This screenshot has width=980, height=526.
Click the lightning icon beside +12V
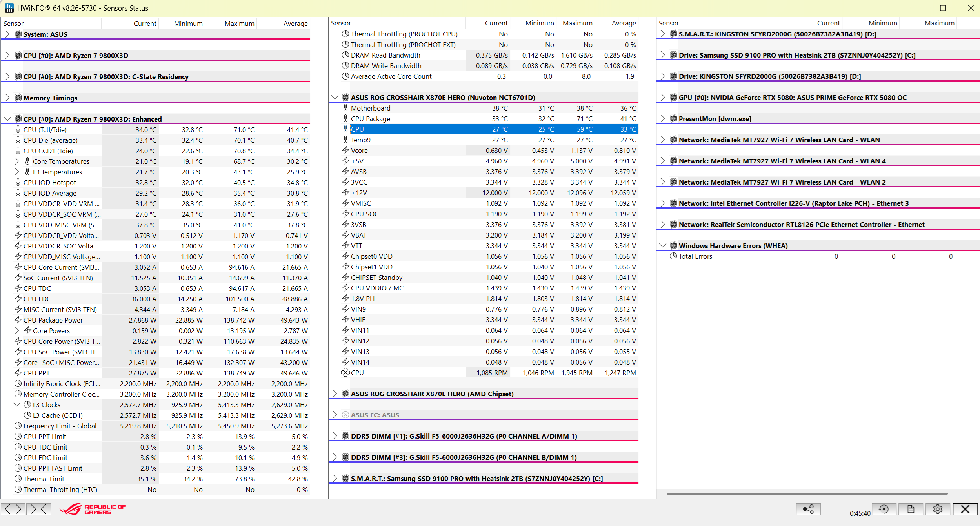[x=345, y=192]
